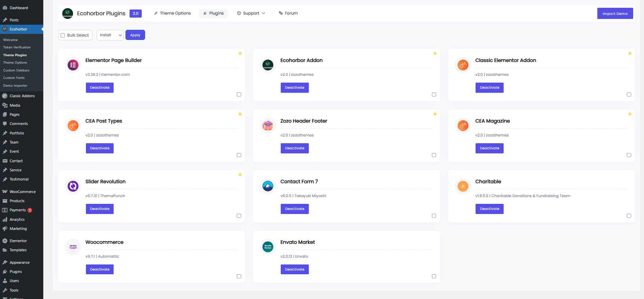Check the Ecohorbor Addon card checkbox
Image resolution: width=644 pixels, height=299 pixels.
434,94
